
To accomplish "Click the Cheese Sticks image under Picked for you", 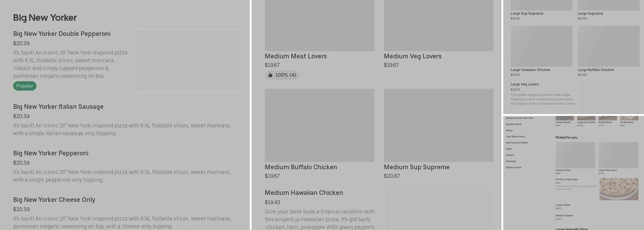I will tap(575, 155).
